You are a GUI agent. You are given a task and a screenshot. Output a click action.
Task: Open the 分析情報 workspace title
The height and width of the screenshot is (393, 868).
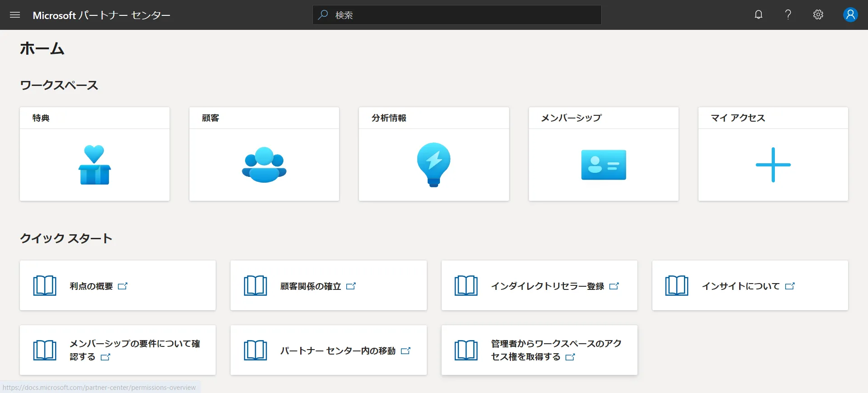coord(389,118)
